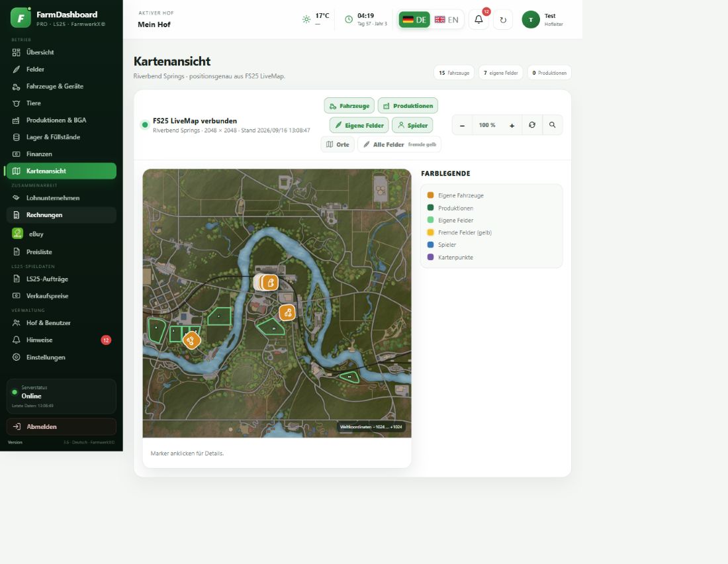This screenshot has height=564, width=728.
Task: Click the Produktionen dark green legend swatch
Action: [x=430, y=208]
